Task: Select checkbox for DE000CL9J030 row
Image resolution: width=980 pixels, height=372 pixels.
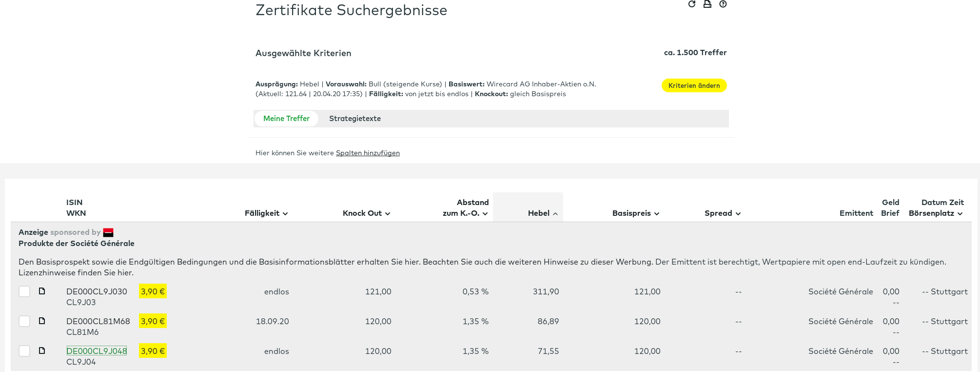Action: [x=24, y=291]
